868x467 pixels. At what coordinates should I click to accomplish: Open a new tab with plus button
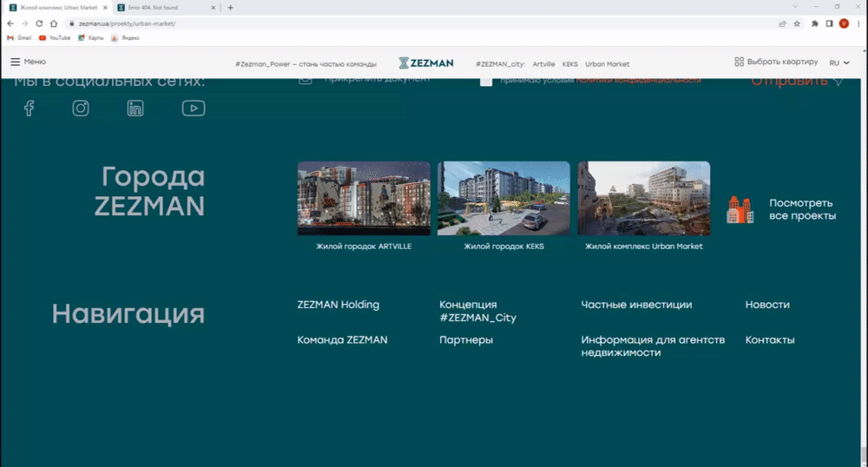[230, 8]
